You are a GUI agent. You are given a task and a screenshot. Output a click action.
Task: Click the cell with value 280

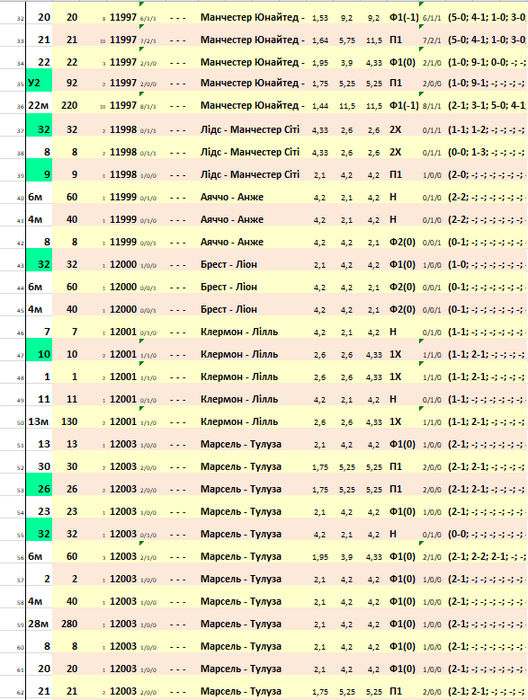69,624
